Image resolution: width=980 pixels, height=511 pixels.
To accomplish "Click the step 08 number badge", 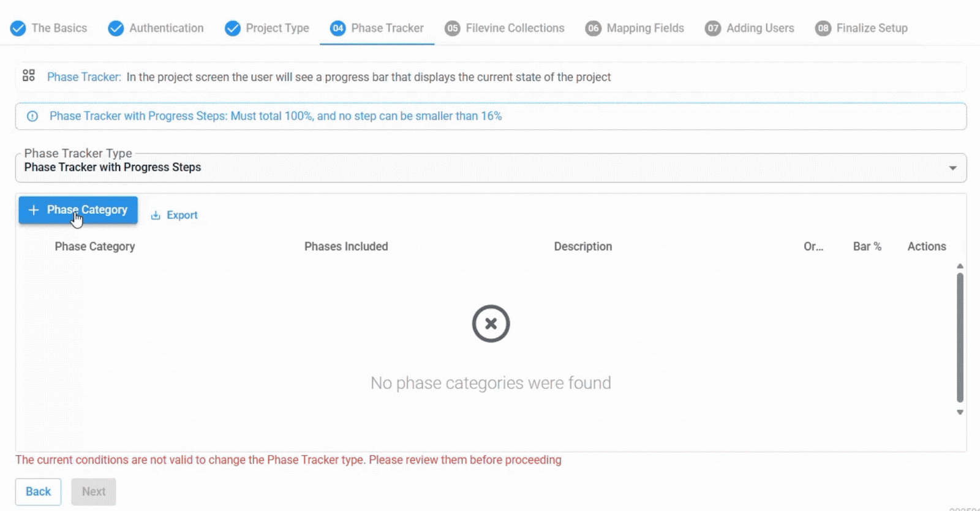I will (x=823, y=28).
